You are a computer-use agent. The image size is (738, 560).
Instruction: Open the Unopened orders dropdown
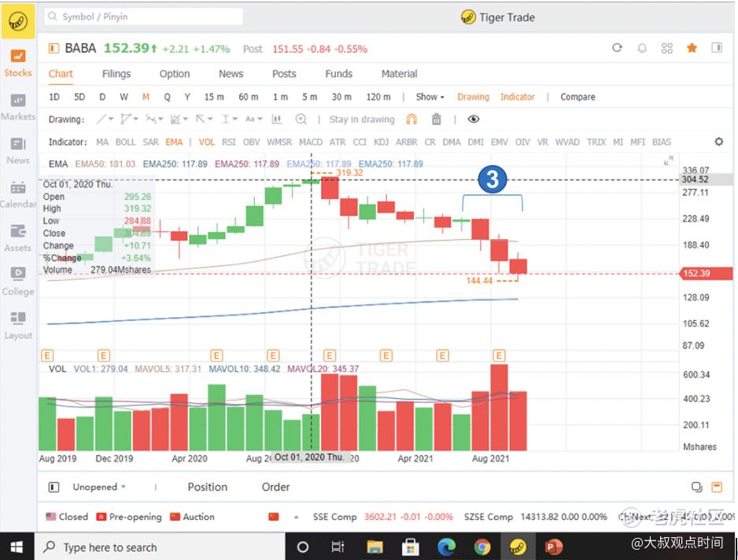click(x=99, y=487)
